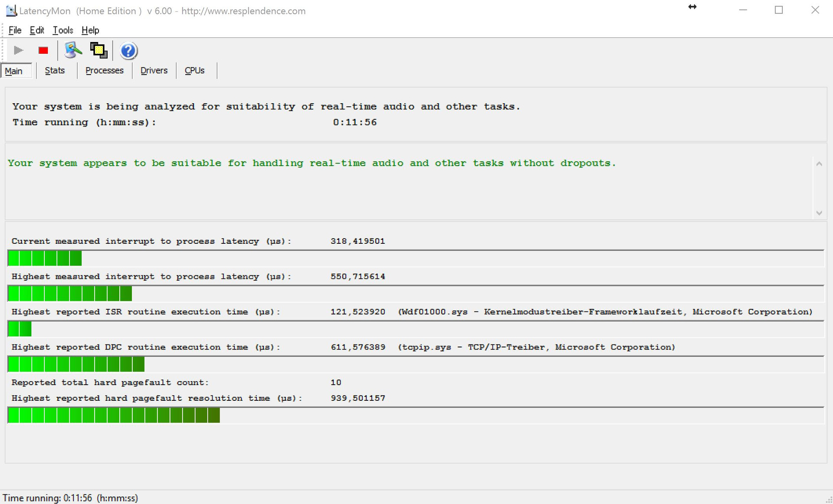Select the time running value 0:11:56
This screenshot has width=833, height=504.
click(x=355, y=122)
